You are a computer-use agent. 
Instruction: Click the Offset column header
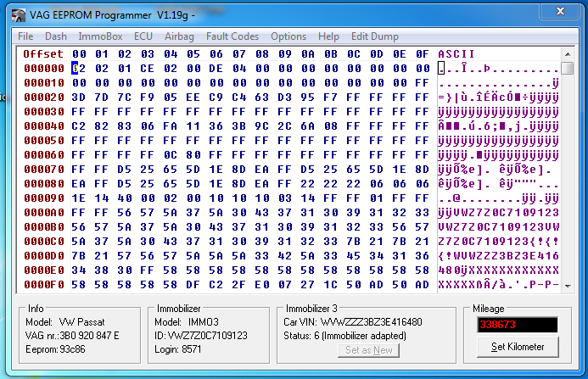tap(43, 54)
